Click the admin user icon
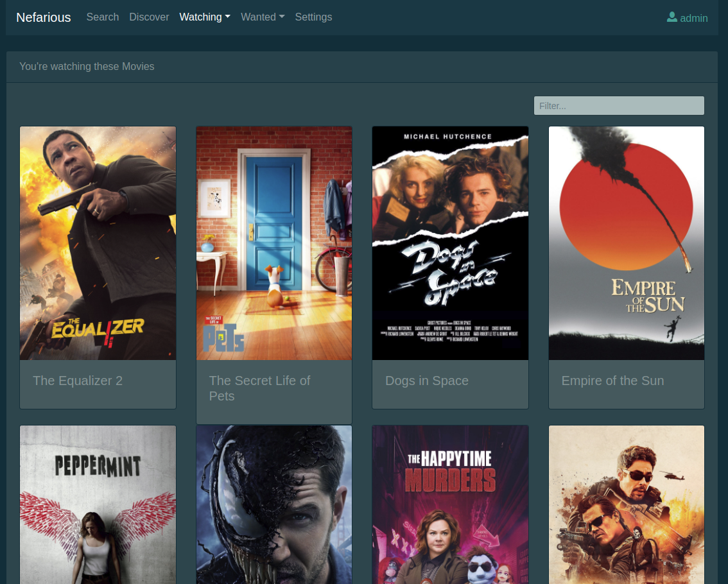 [x=672, y=17]
